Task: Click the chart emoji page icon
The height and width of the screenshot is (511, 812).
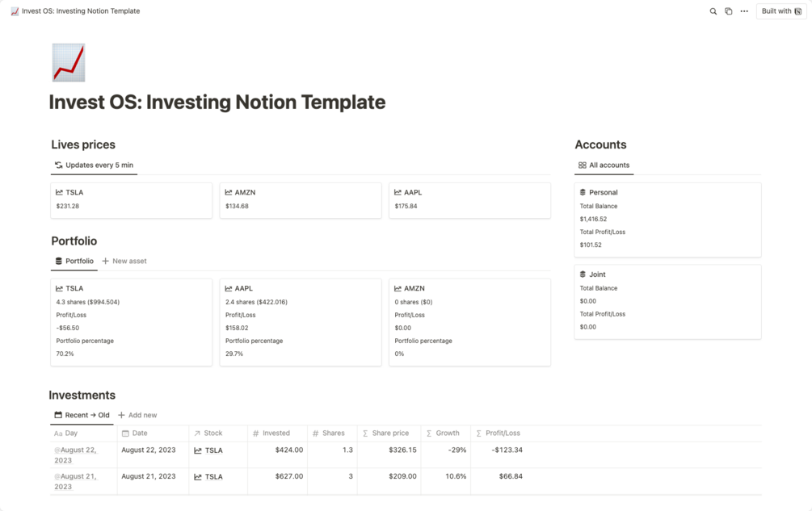Action: 69,63
